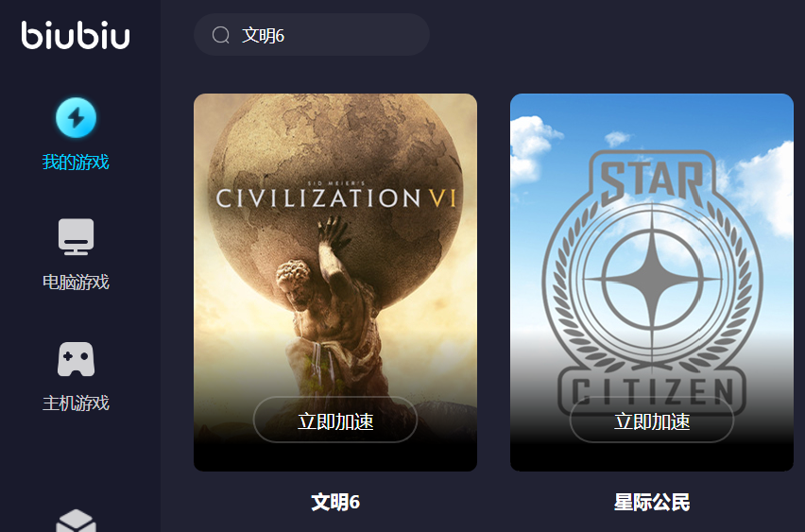The height and width of the screenshot is (532, 805).
Task: Open the cube icon below 主机游戏
Action: coord(76,521)
